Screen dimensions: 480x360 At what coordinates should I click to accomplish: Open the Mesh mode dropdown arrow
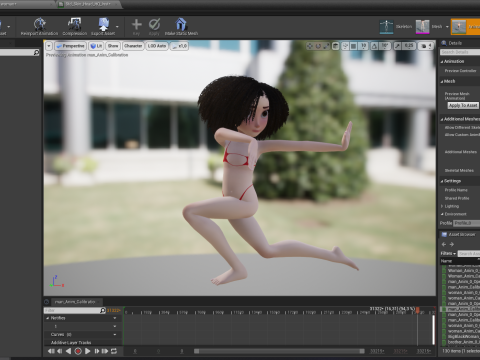[447, 27]
